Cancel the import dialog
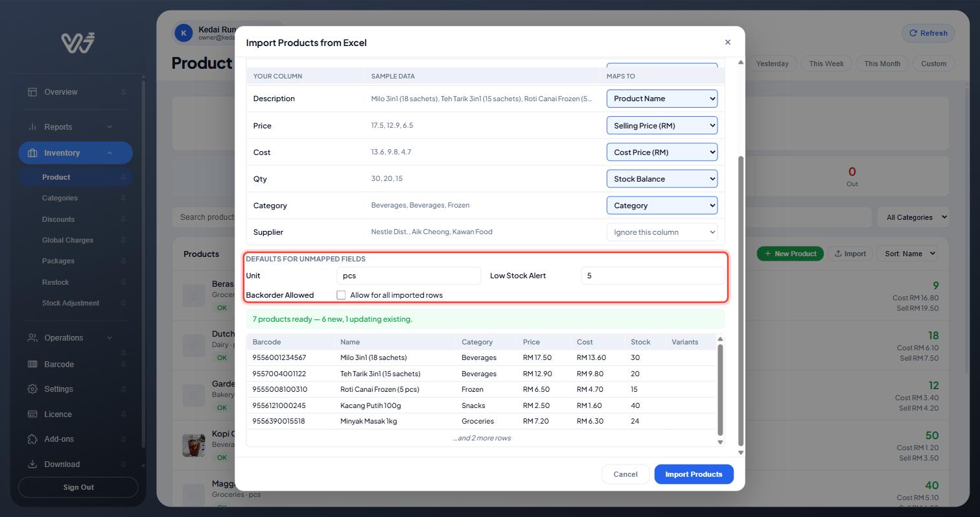This screenshot has width=980, height=517. (x=625, y=474)
